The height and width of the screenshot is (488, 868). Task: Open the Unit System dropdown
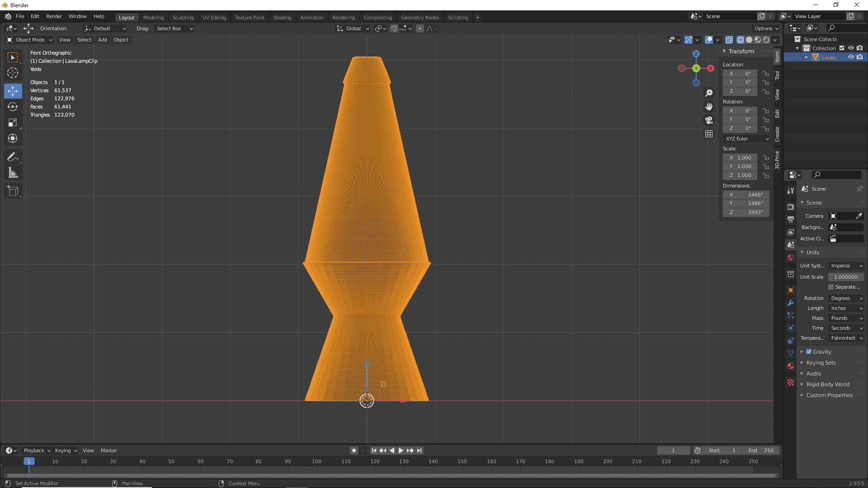point(845,265)
